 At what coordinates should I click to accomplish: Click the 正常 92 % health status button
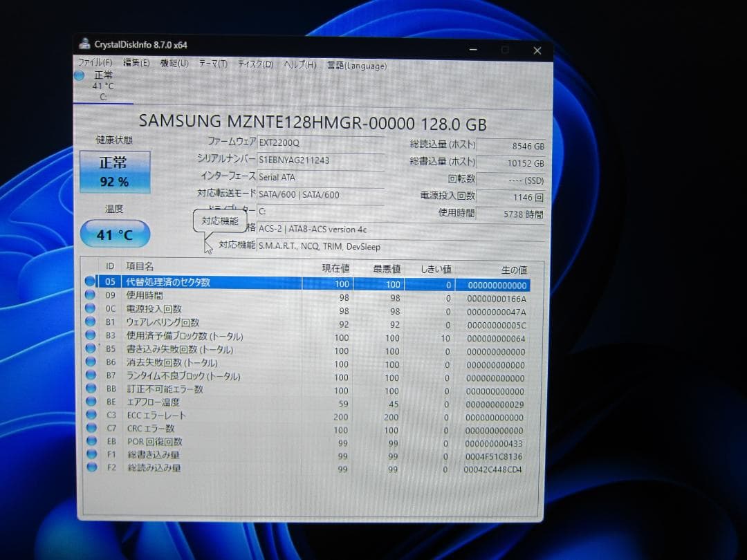[x=115, y=172]
